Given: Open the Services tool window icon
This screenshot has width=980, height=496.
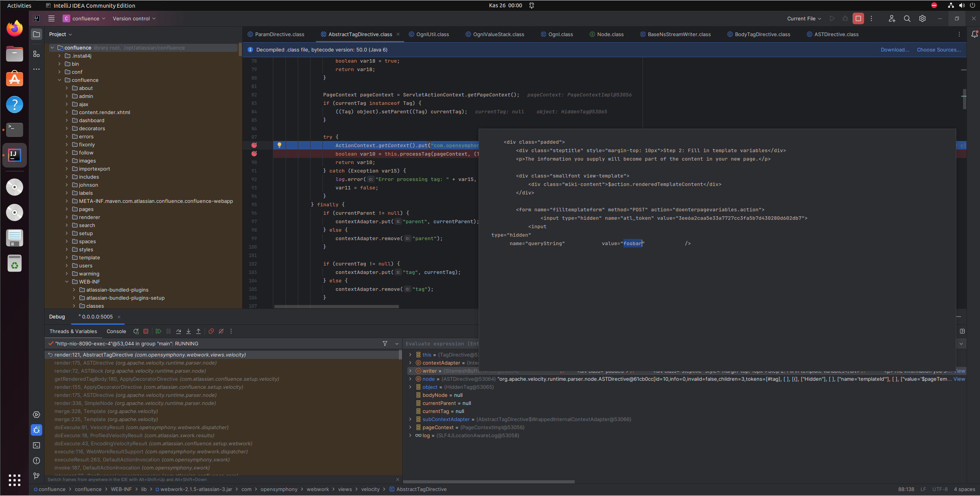Looking at the screenshot, I should point(36,415).
